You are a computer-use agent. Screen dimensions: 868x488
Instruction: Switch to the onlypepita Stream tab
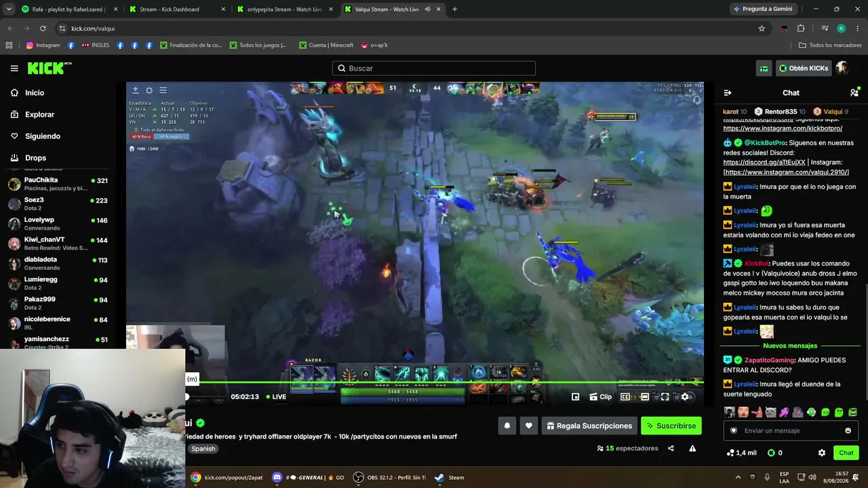pos(285,9)
